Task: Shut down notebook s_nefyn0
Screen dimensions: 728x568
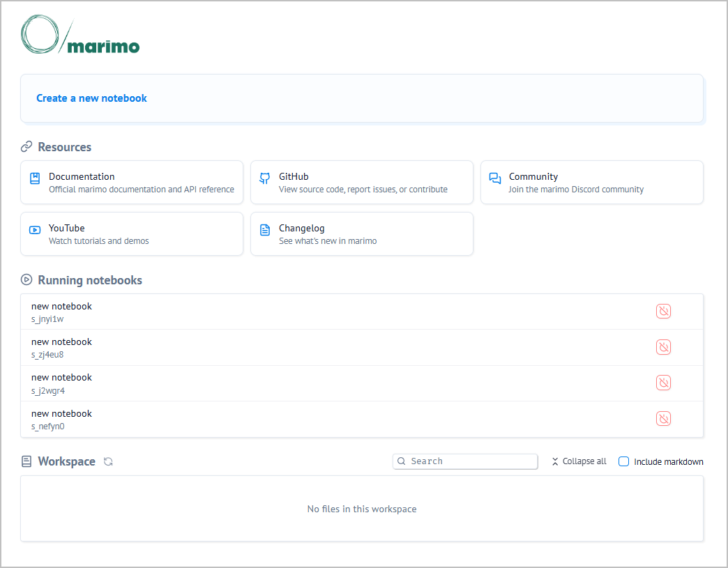Action: coord(663,419)
